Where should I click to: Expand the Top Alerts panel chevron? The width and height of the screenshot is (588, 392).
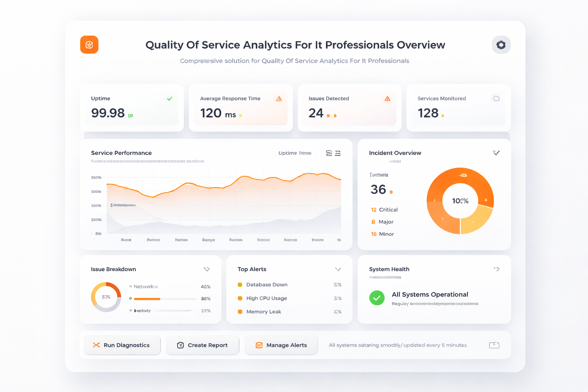tap(338, 269)
